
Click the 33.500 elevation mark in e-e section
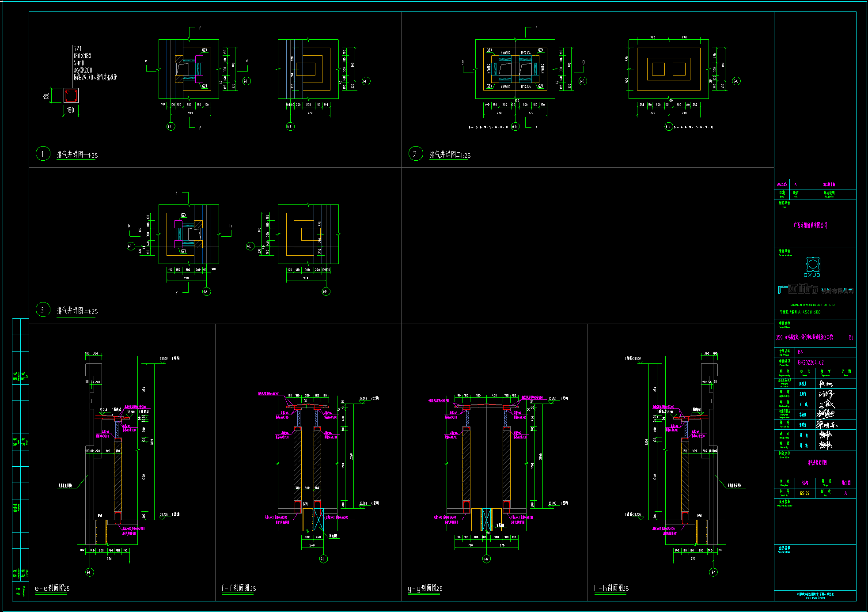pyautogui.click(x=164, y=359)
